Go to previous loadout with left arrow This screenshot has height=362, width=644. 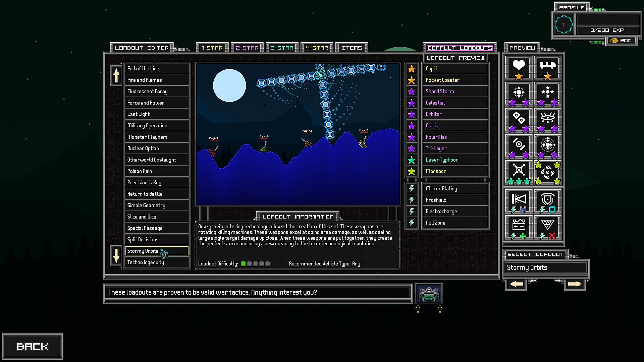516,284
